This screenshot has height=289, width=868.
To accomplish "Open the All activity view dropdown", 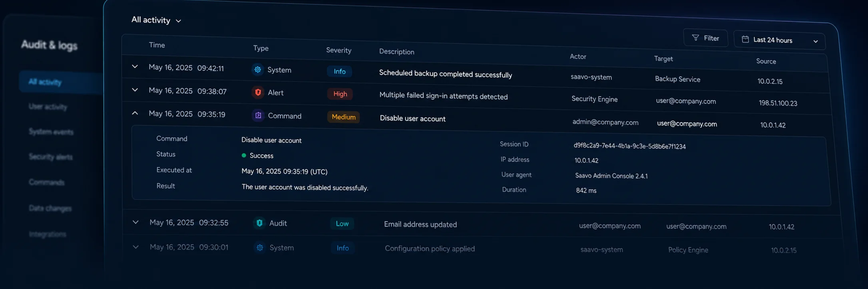I will pos(156,20).
